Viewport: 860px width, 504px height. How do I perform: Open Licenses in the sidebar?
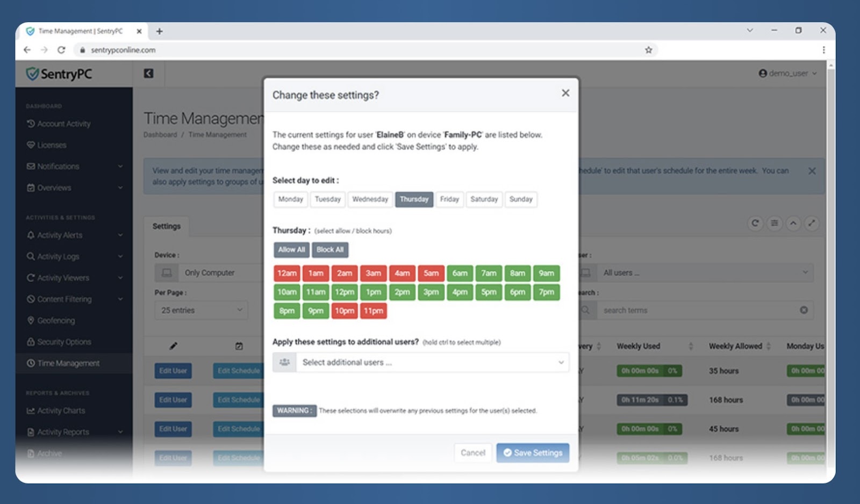[47, 146]
